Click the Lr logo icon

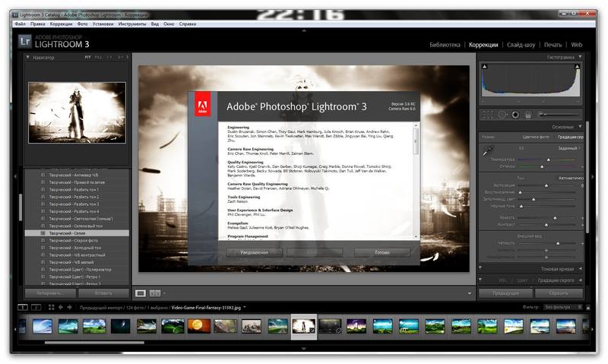pyautogui.click(x=25, y=42)
